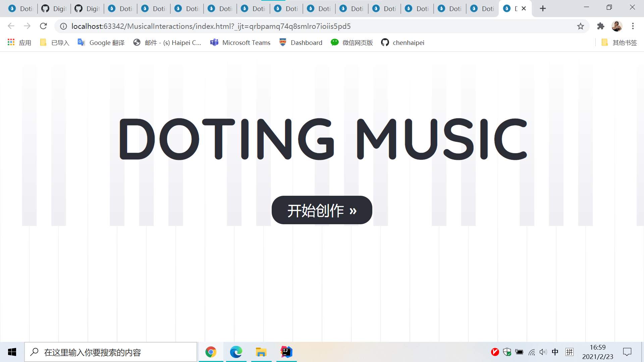Open the Microsoft Teams bookmark
644x362 pixels.
[x=240, y=43]
